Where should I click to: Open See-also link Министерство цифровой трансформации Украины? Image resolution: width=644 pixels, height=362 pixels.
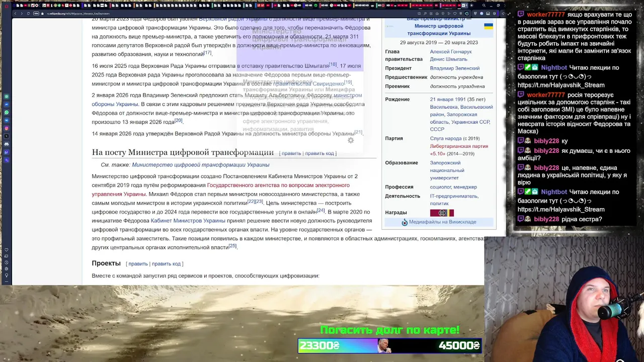pyautogui.click(x=200, y=165)
